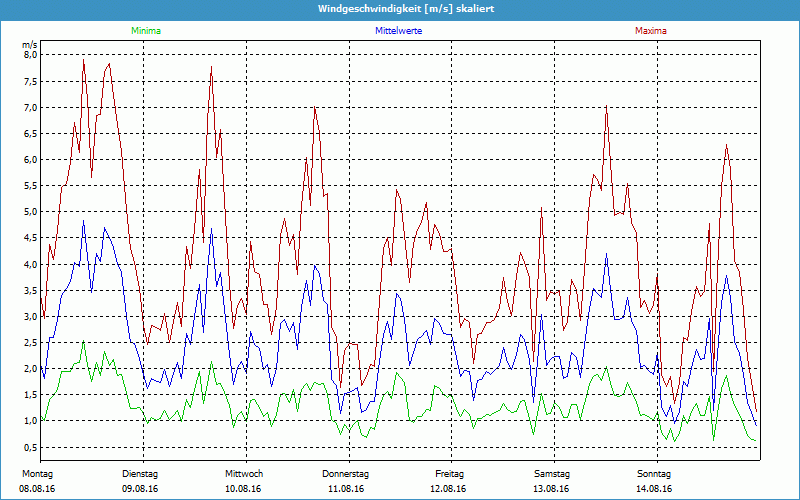Click the date 08.08.16
Image resolution: width=800 pixels, height=500 pixels.
pos(37,489)
